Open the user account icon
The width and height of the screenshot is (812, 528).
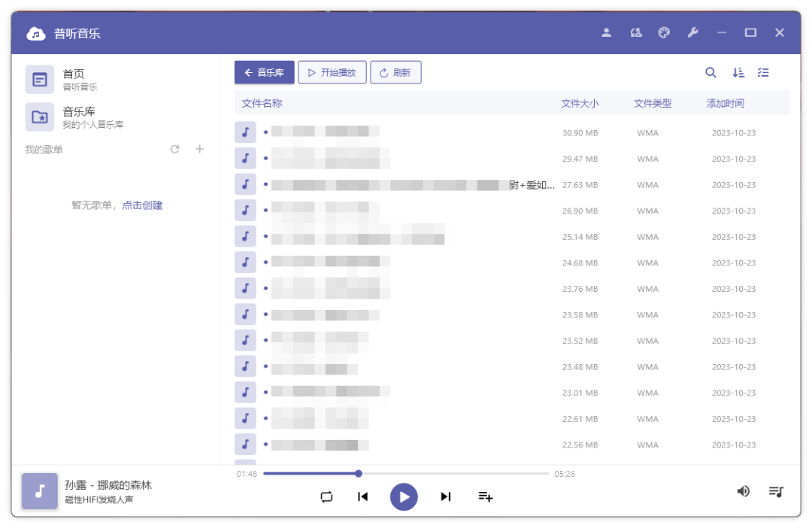coord(607,33)
